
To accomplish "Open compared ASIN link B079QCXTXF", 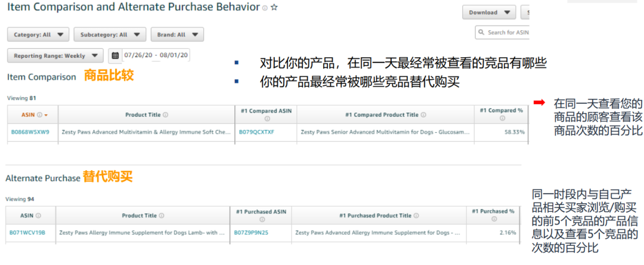I will pos(256,132).
